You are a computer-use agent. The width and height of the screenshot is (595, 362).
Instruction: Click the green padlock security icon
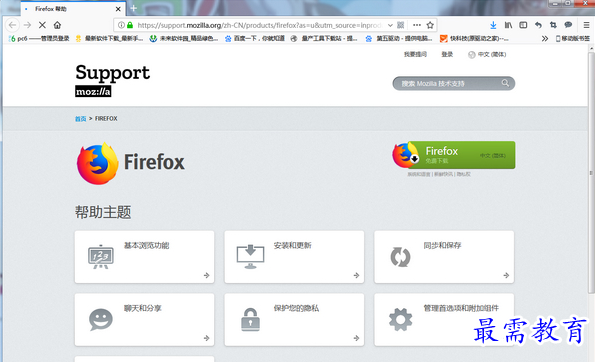click(130, 25)
